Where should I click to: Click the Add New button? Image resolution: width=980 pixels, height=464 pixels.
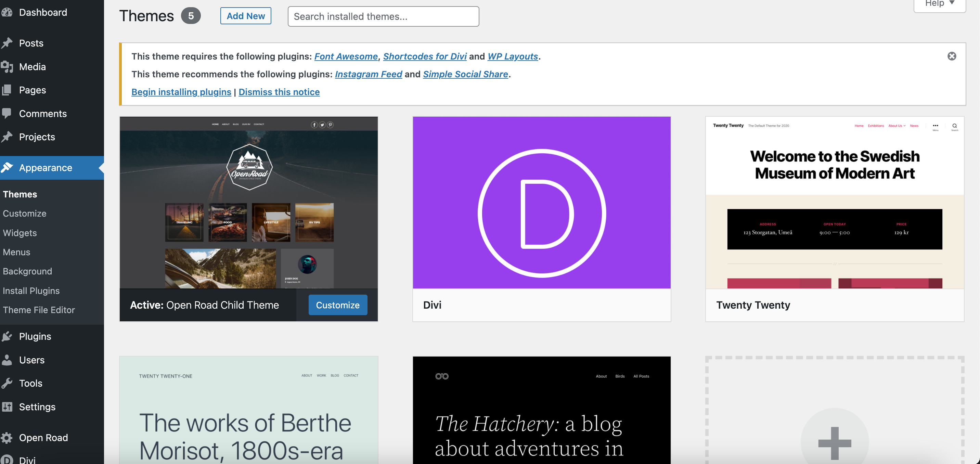pyautogui.click(x=246, y=16)
